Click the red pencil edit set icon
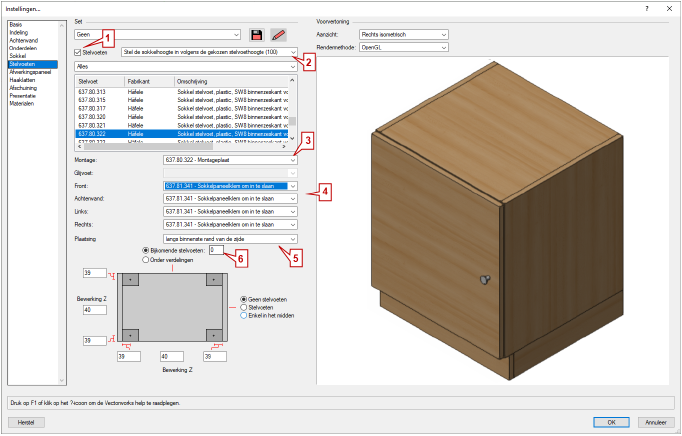 click(278, 35)
